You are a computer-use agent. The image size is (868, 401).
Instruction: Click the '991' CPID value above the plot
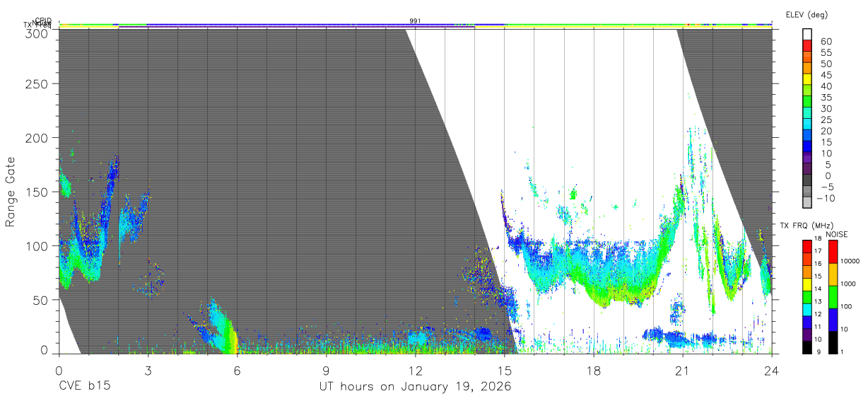point(415,21)
